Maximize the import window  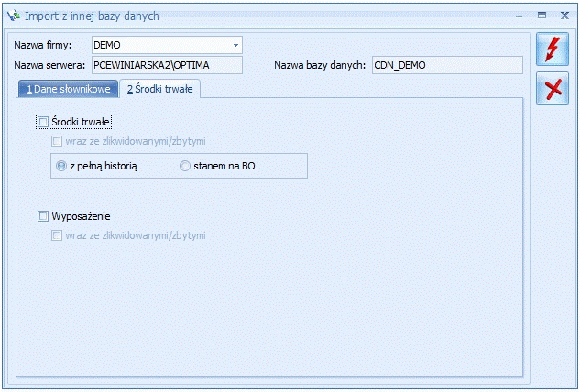click(542, 16)
